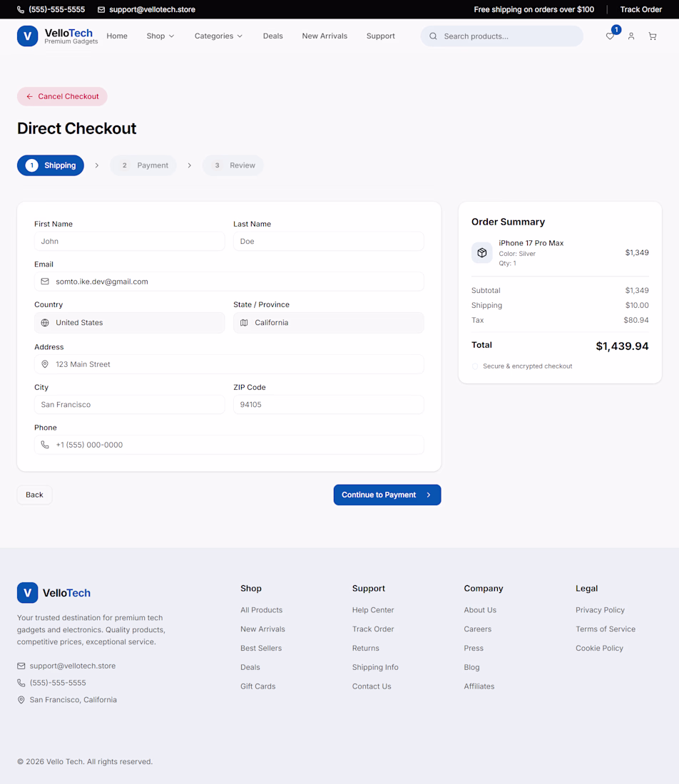Open footer Privacy Policy link

[600, 610]
